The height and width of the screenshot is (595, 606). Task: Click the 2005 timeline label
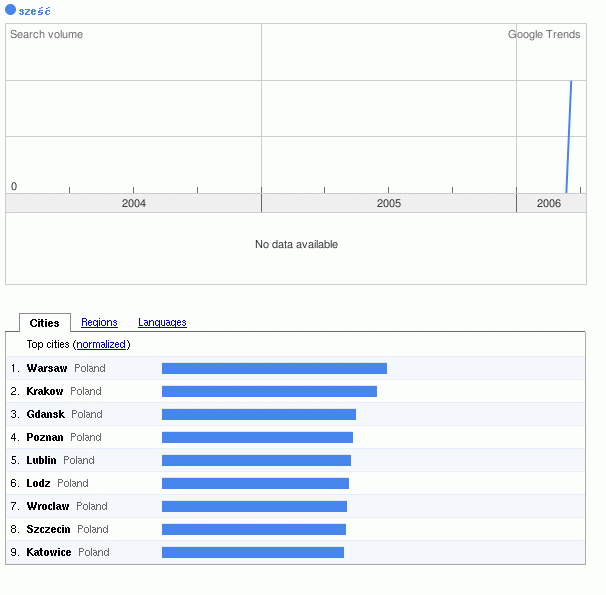click(389, 203)
